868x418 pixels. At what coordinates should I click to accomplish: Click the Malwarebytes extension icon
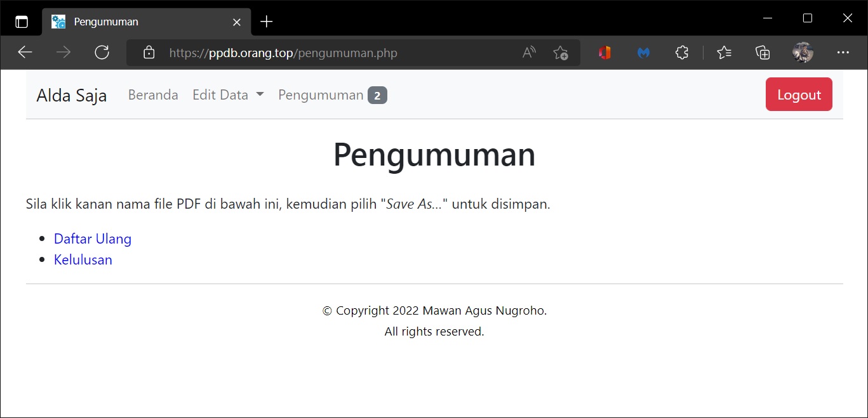tap(643, 53)
